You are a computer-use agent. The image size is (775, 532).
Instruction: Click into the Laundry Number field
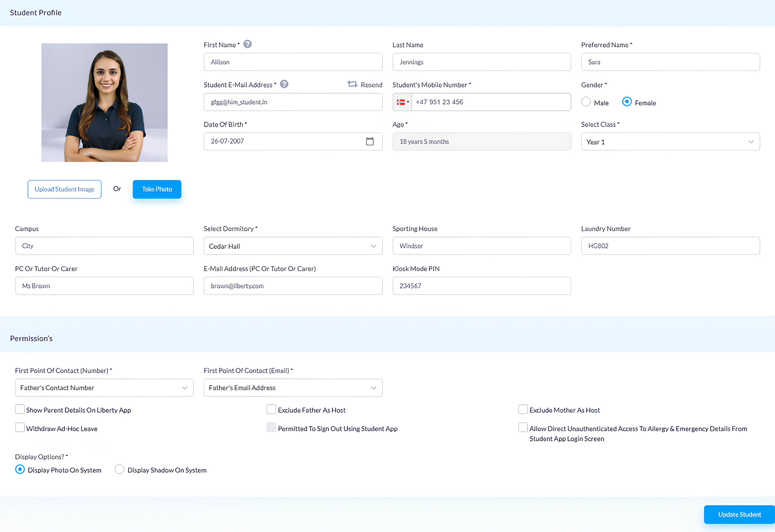(670, 246)
